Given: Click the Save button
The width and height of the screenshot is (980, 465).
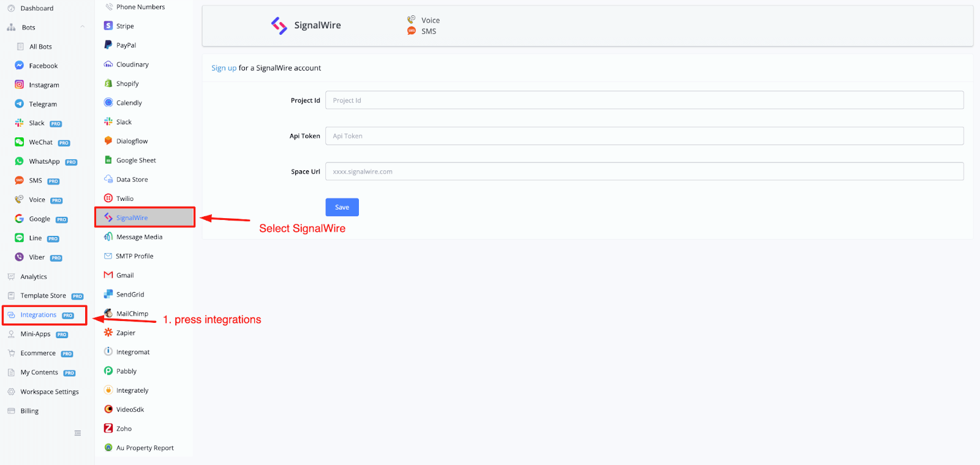Looking at the screenshot, I should click(x=342, y=207).
